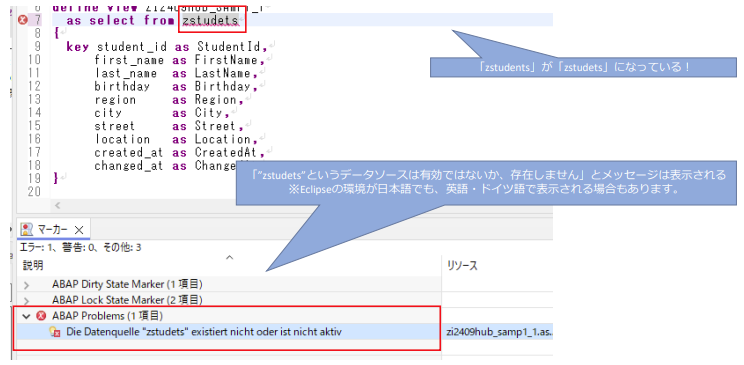Expand ABAP Dirty State Marker group
744x365 pixels.
click(27, 285)
